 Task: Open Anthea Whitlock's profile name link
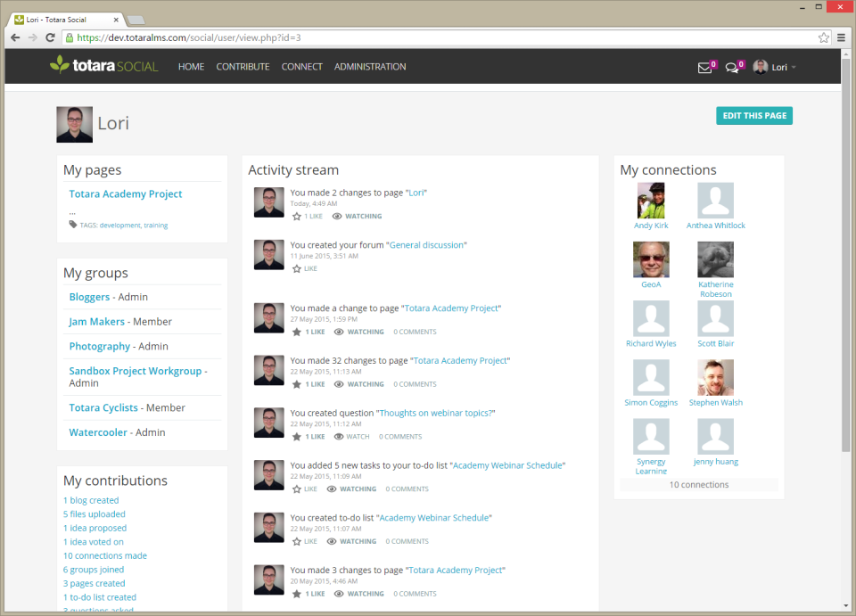point(715,226)
